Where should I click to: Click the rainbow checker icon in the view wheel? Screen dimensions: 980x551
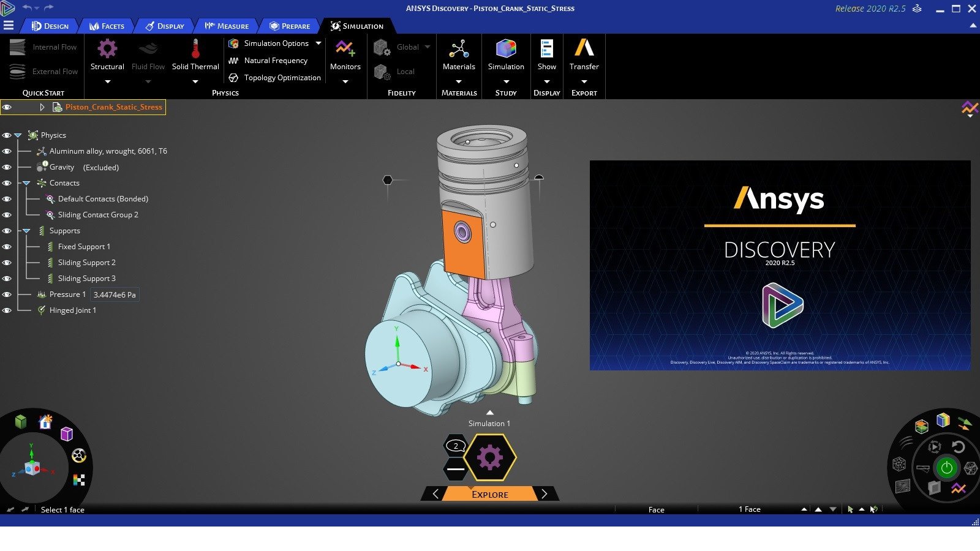(79, 480)
